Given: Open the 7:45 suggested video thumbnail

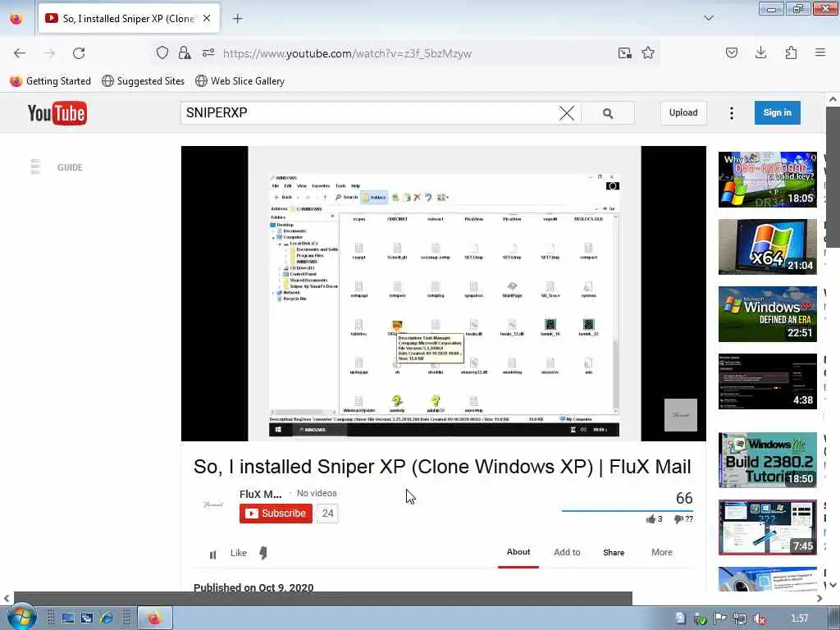Looking at the screenshot, I should [767, 527].
